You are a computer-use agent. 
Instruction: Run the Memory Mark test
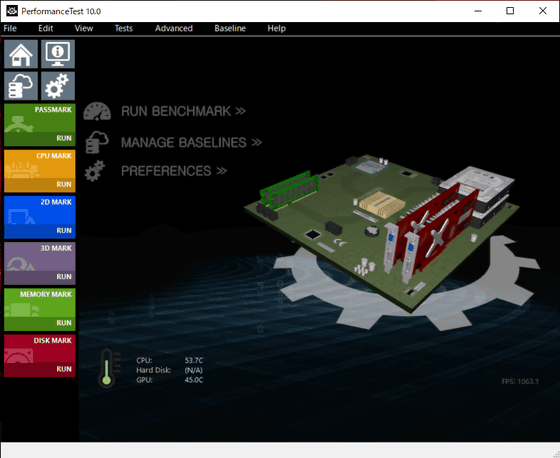tap(40, 309)
